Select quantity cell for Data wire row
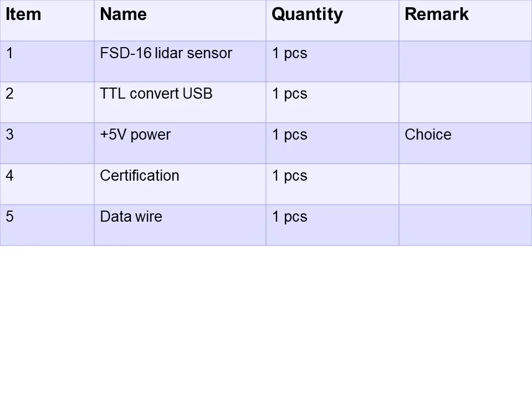This screenshot has height=399, width=532. click(x=332, y=225)
